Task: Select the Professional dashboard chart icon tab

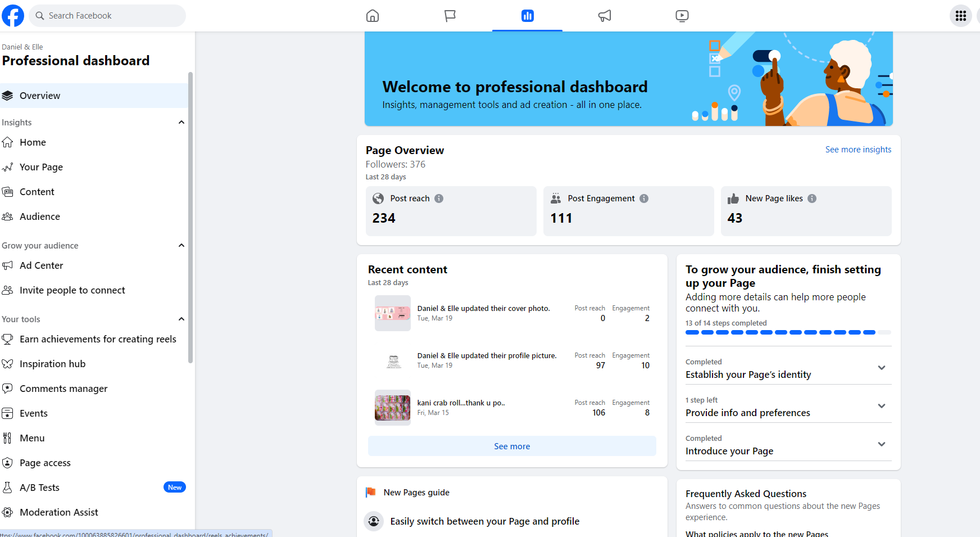Action: click(527, 16)
